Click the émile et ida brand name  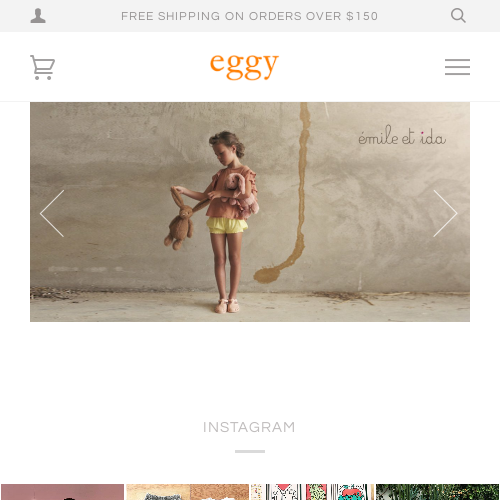coord(402,136)
